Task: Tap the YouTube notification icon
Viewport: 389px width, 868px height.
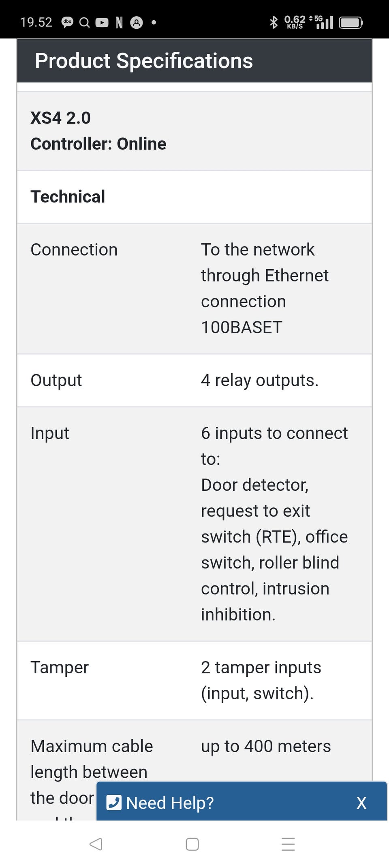Action: click(102, 23)
